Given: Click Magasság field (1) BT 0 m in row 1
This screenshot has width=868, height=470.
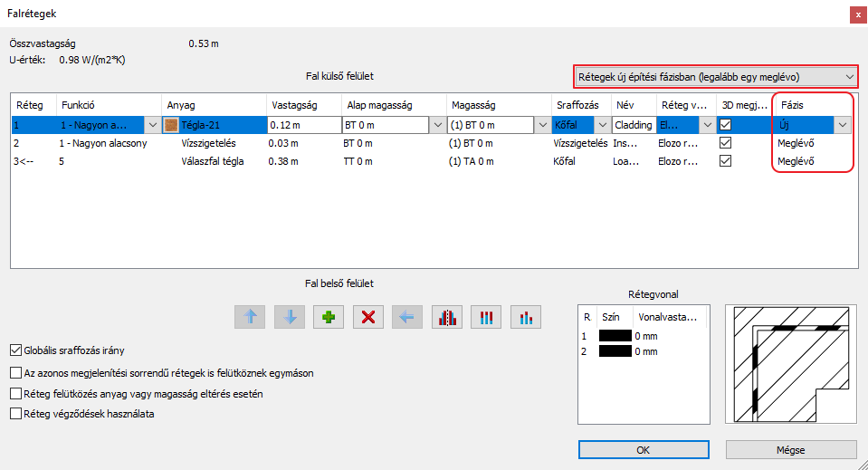Looking at the screenshot, I should pyautogui.click(x=491, y=125).
